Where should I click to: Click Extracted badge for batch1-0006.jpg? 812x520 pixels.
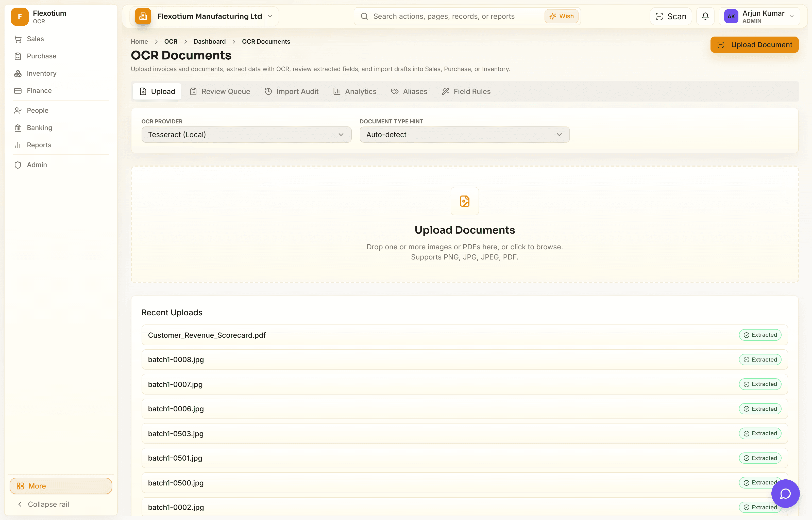coord(760,409)
